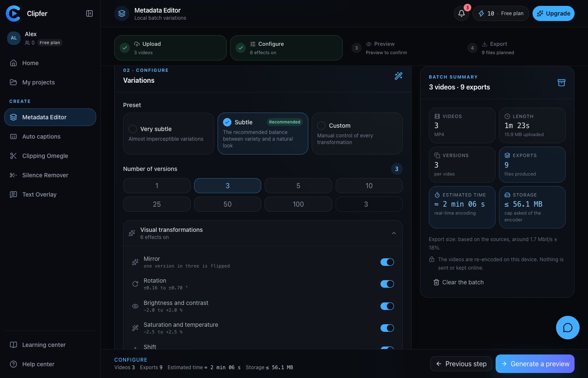Open Clipping Omegle tool

pos(50,156)
